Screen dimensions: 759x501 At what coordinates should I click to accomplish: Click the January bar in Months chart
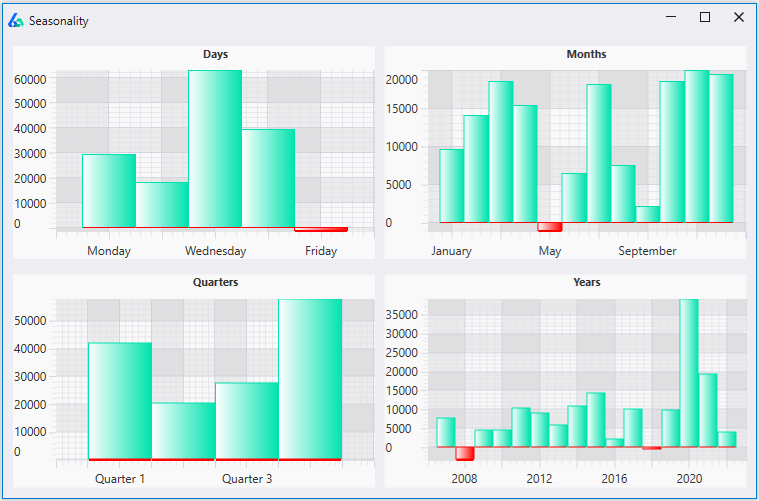point(451,186)
